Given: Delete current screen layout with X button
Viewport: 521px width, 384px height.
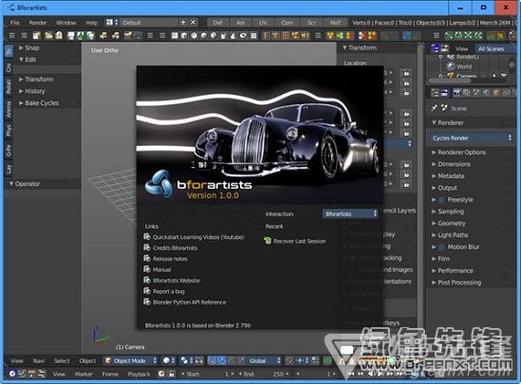Looking at the screenshot, I should 193,22.
